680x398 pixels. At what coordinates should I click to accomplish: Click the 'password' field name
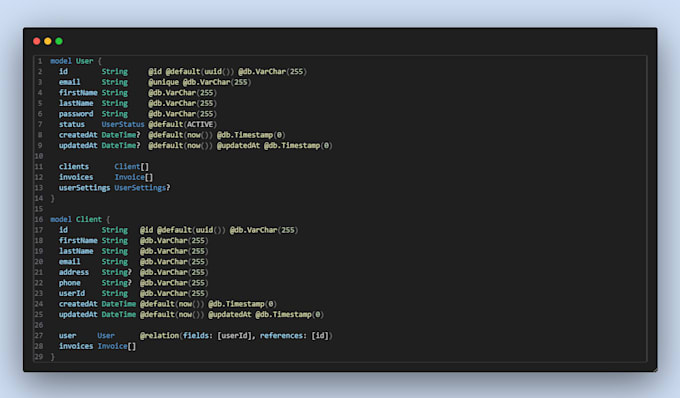coord(76,114)
